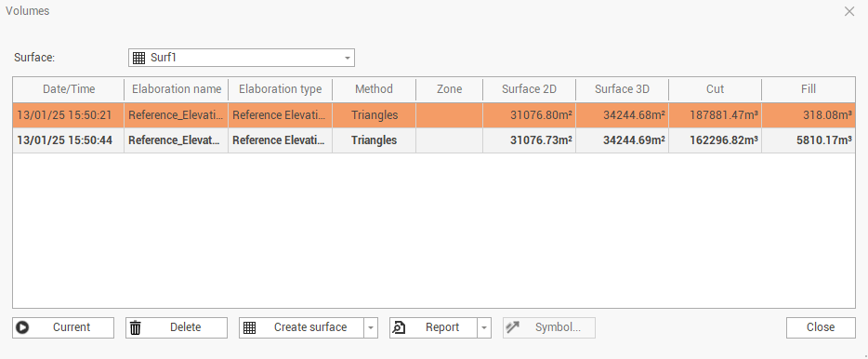This screenshot has width=868, height=359.
Task: Expand the Create surface dropdown arrow
Action: (x=371, y=327)
